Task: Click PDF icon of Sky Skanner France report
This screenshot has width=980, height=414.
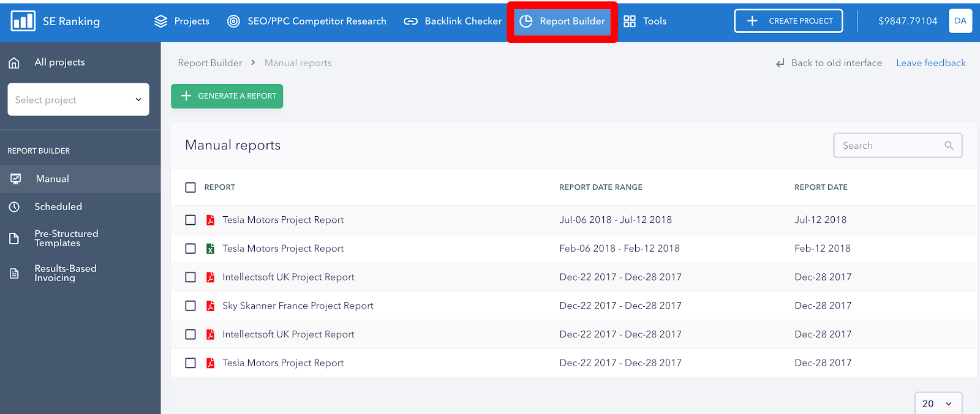Action: tap(210, 306)
